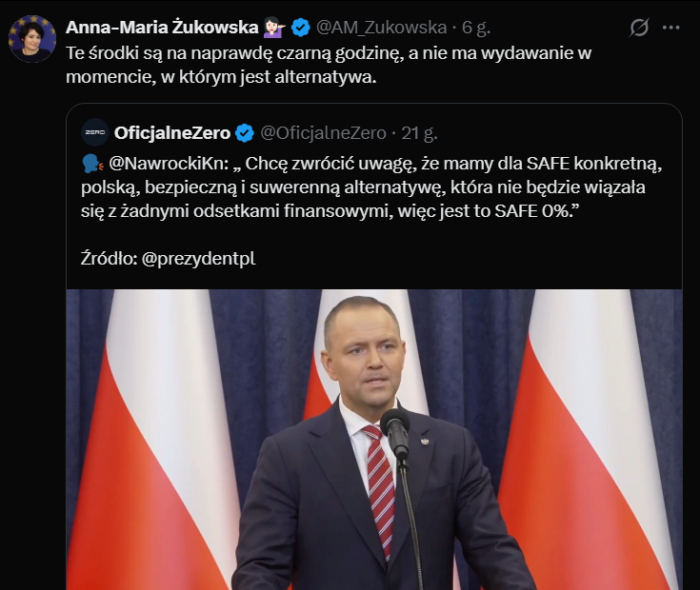Viewport: 700px width, 590px height.
Task: Play the press conference video thumbnail
Action: [373, 439]
